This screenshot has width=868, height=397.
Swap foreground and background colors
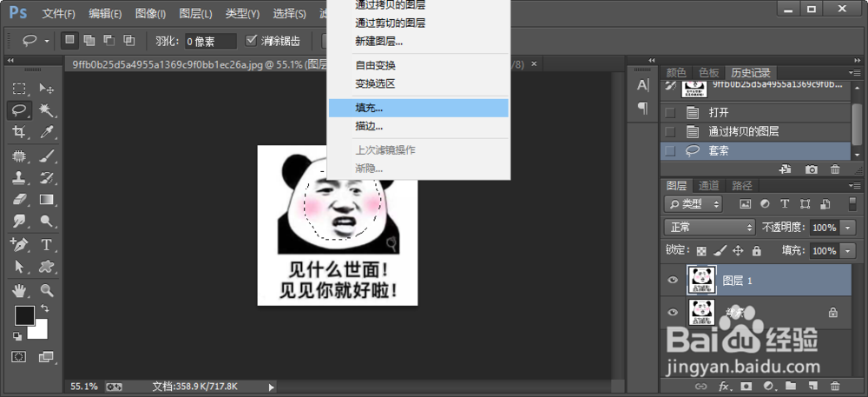point(45,308)
